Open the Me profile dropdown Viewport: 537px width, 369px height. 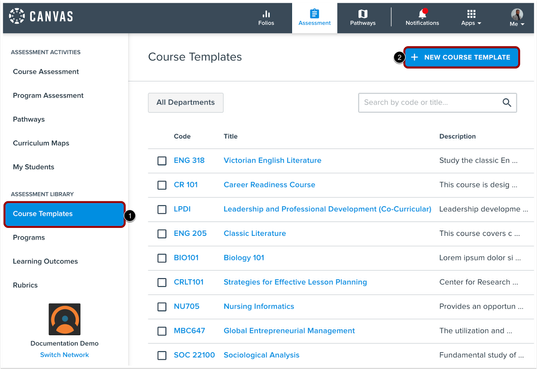click(517, 18)
